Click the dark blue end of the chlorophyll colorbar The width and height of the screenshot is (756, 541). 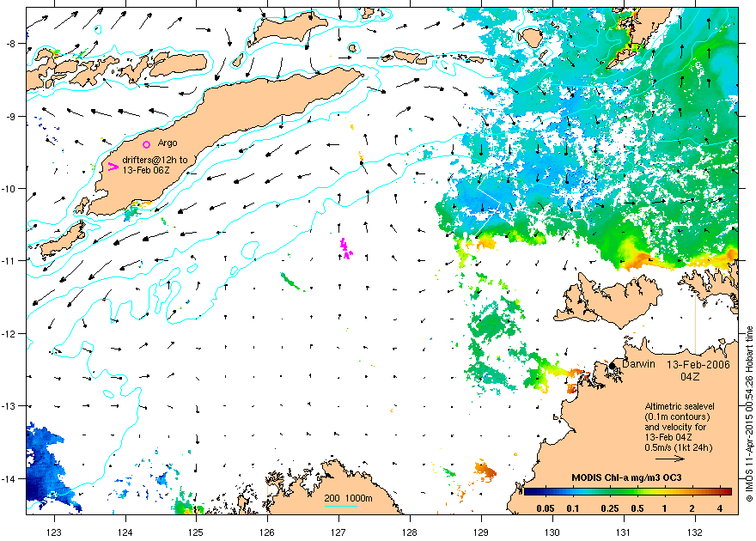click(528, 492)
